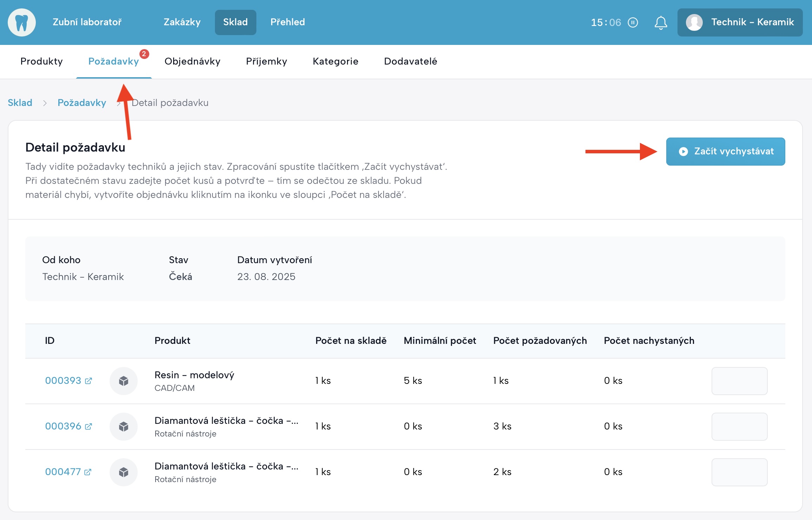
Task: Open external link icon next to 000393
Action: pyautogui.click(x=89, y=381)
